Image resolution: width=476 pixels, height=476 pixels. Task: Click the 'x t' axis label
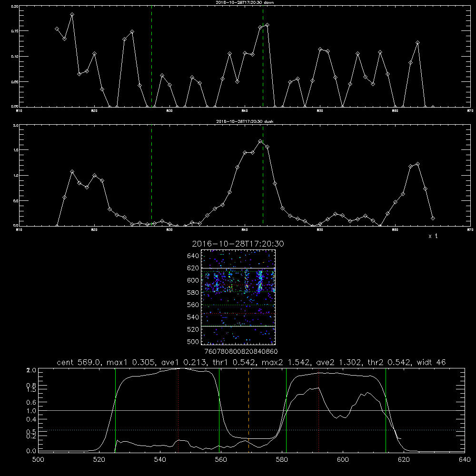[433, 236]
